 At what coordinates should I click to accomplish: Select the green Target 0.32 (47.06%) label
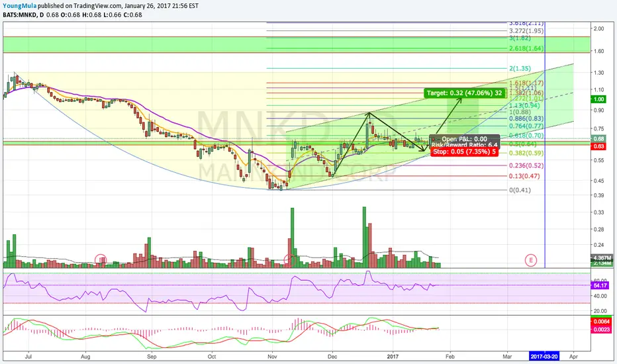pyautogui.click(x=464, y=93)
